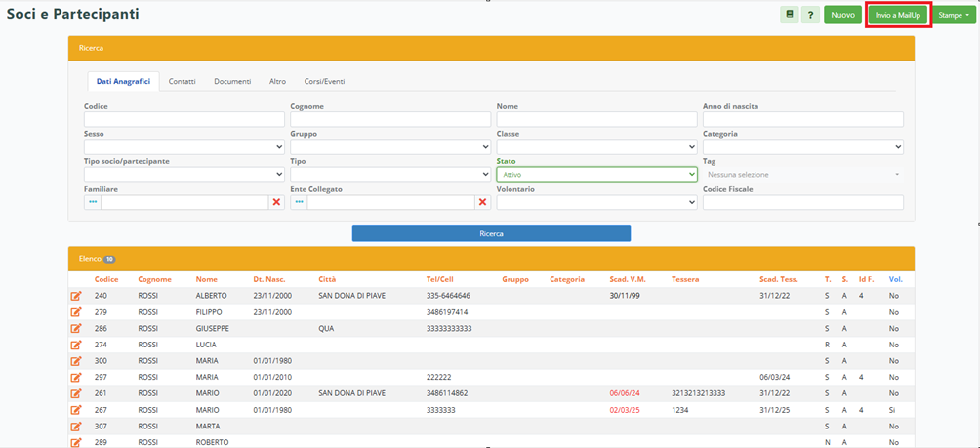This screenshot has height=448, width=980.
Task: Click the manual book icon in header
Action: pyautogui.click(x=790, y=15)
